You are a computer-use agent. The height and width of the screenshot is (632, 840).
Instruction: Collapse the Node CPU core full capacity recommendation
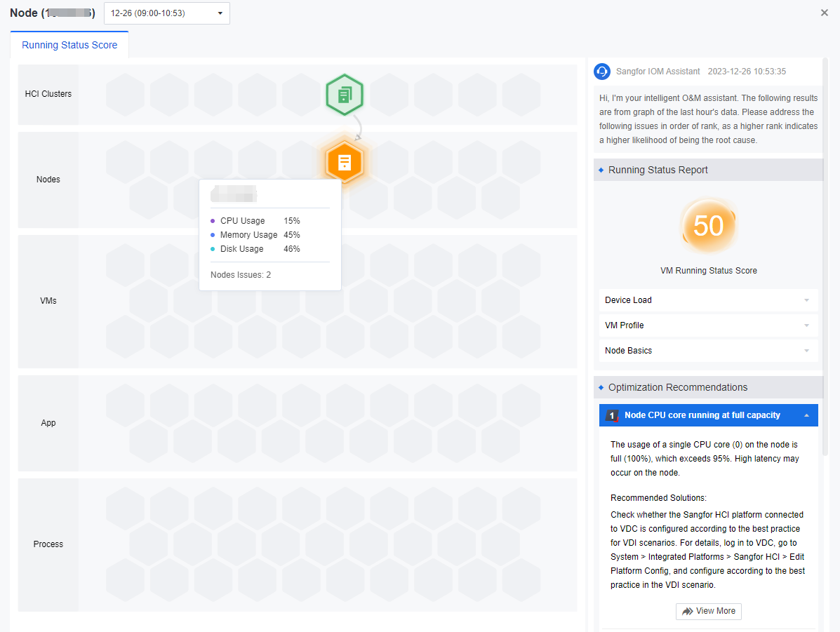click(x=806, y=415)
